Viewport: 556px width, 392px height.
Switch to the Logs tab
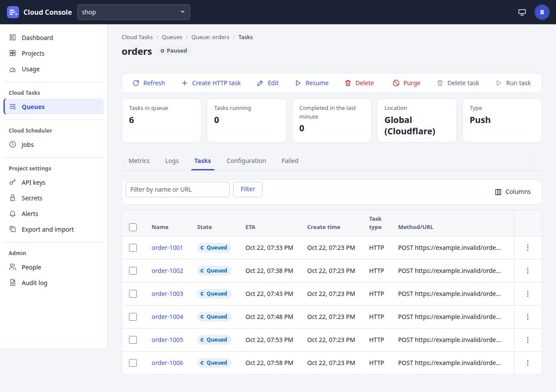click(172, 161)
